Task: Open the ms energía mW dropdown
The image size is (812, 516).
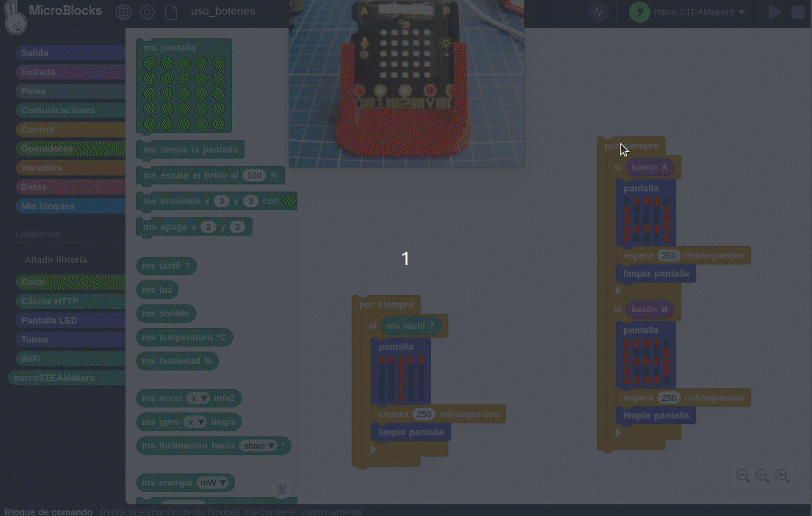Action: [213, 483]
